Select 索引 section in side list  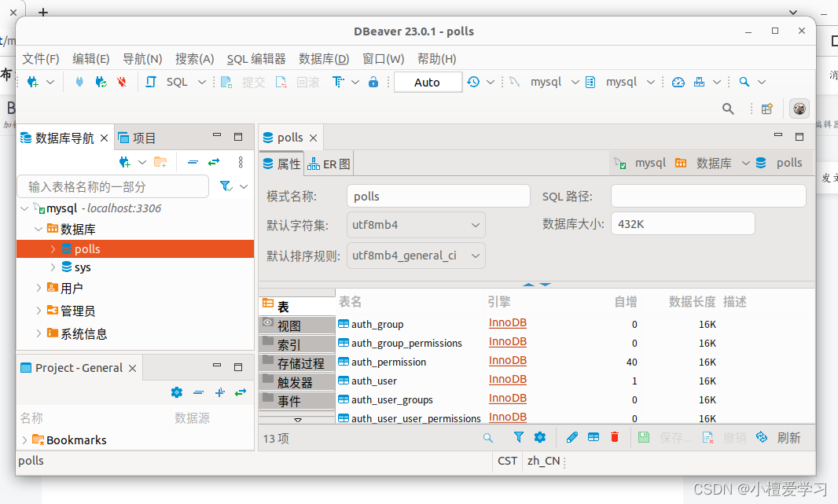[x=297, y=344]
